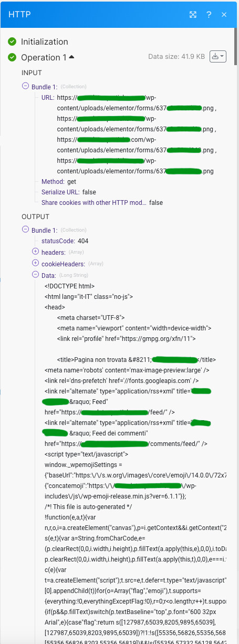Expand the cookieHeaders array

point(35,263)
